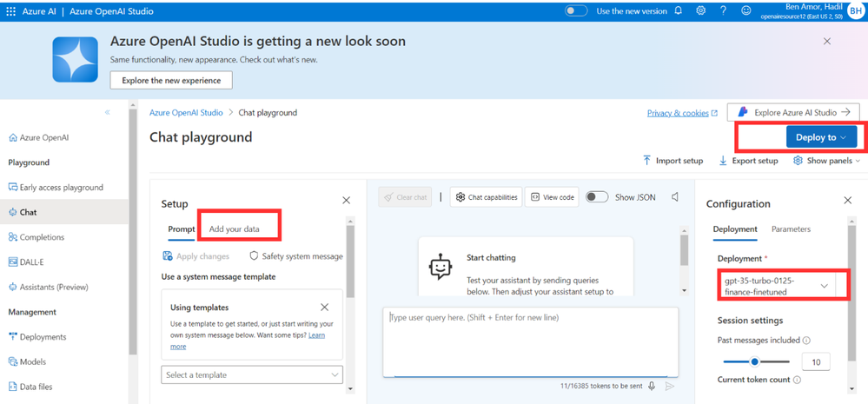
Task: Open the BH account avatar
Action: tap(855, 11)
